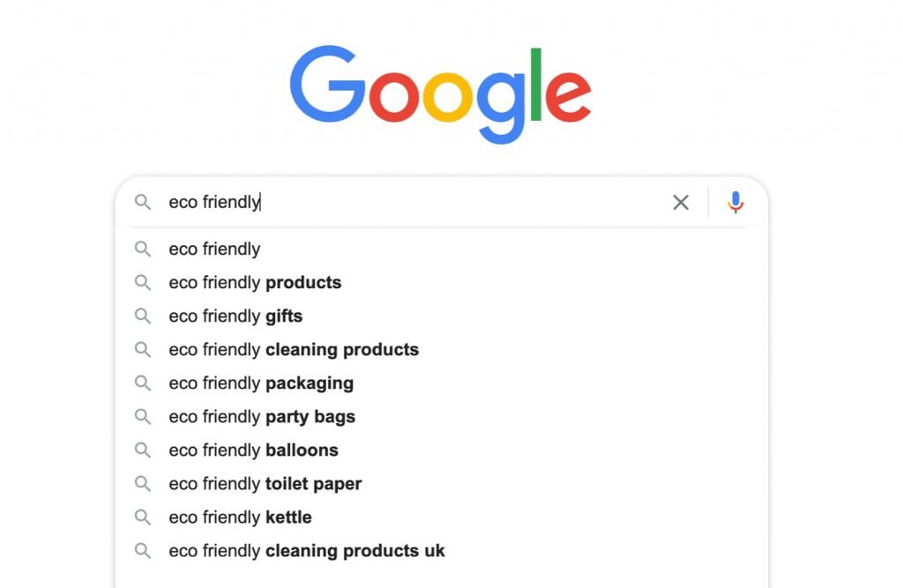Pick 'eco friendly balloons' suggestion
The image size is (903, 588).
tap(253, 450)
